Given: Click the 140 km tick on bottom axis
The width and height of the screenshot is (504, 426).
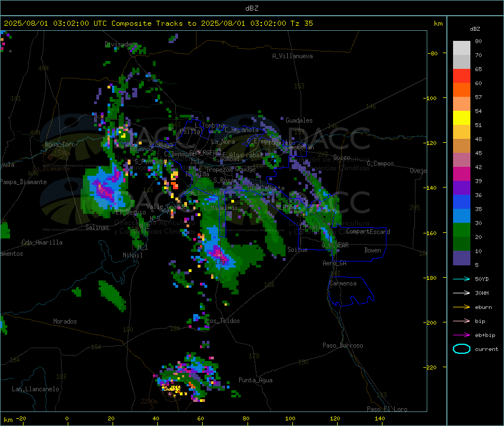Looking at the screenshot, I should pos(380,418).
